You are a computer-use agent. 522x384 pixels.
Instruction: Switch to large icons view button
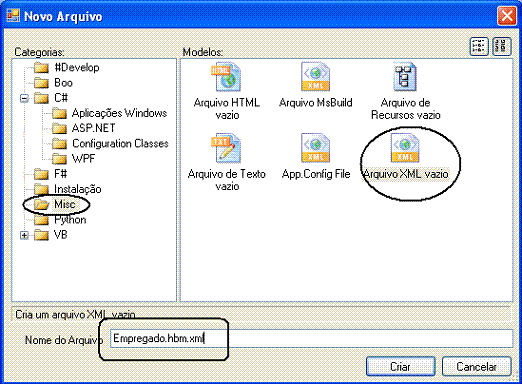click(x=479, y=47)
